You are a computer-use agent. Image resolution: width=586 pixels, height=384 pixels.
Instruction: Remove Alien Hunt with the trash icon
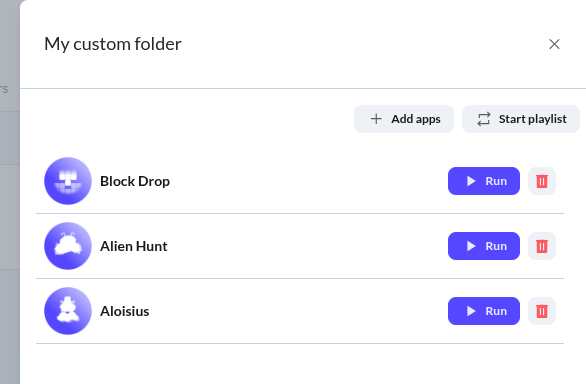pyautogui.click(x=542, y=246)
